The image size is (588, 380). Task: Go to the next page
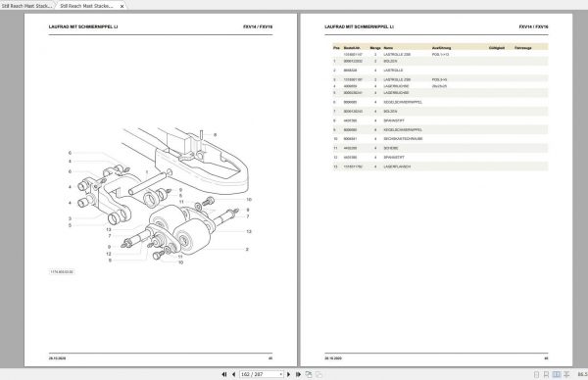tap(288, 374)
